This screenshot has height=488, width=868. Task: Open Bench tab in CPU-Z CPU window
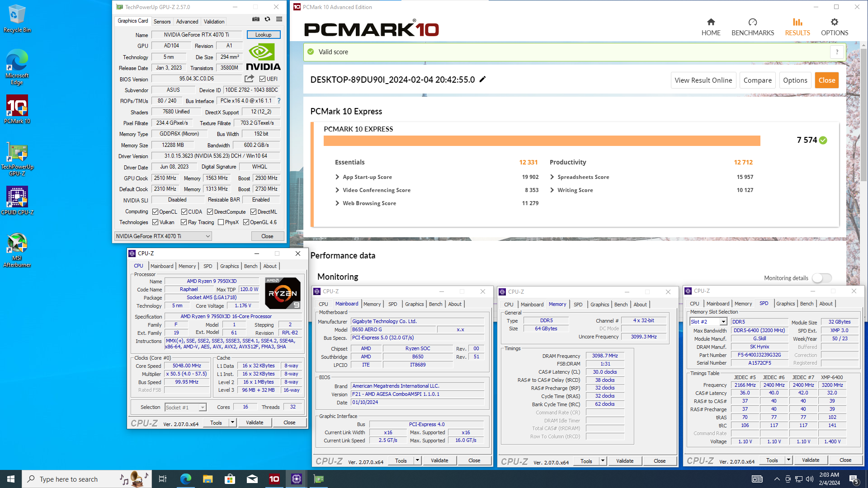pyautogui.click(x=251, y=266)
